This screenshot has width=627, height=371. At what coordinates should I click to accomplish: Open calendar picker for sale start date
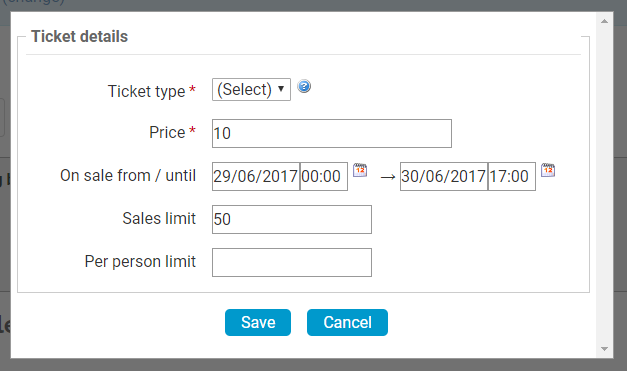[x=360, y=170]
